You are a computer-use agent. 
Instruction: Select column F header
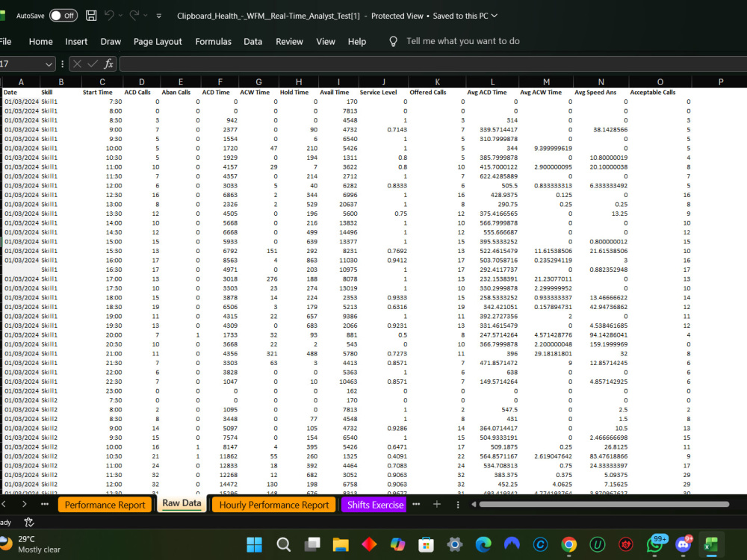[220, 82]
